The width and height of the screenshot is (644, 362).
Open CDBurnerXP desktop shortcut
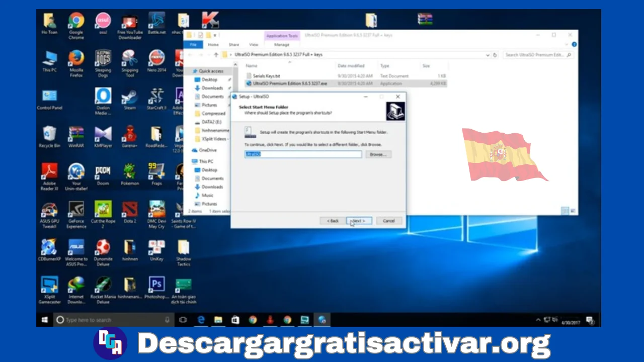coord(49,250)
